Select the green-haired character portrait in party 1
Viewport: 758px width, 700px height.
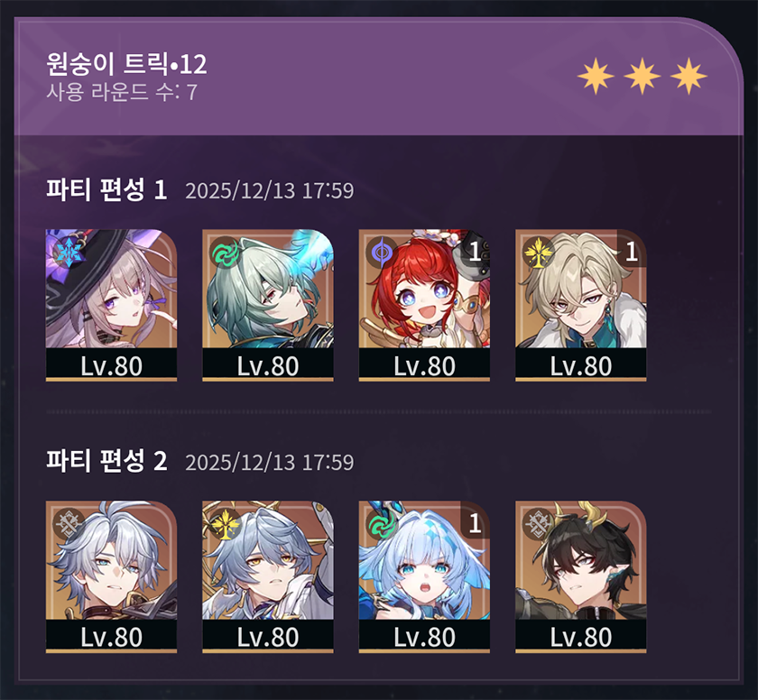(x=268, y=305)
